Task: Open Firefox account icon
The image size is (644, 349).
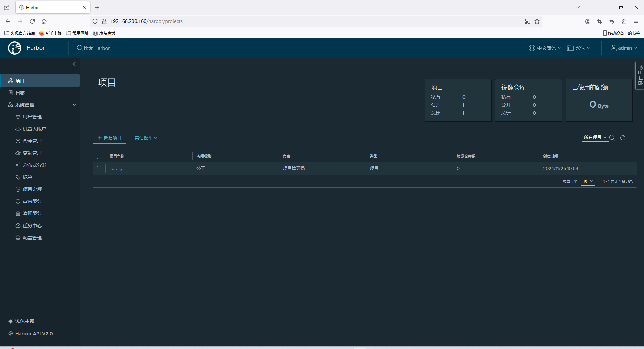Action: [x=588, y=21]
